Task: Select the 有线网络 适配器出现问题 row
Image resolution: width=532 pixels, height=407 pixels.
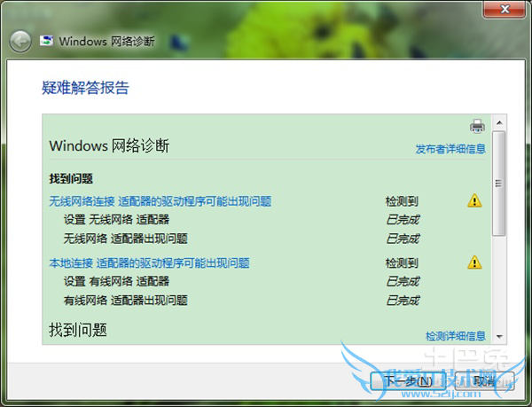Action: [126, 301]
